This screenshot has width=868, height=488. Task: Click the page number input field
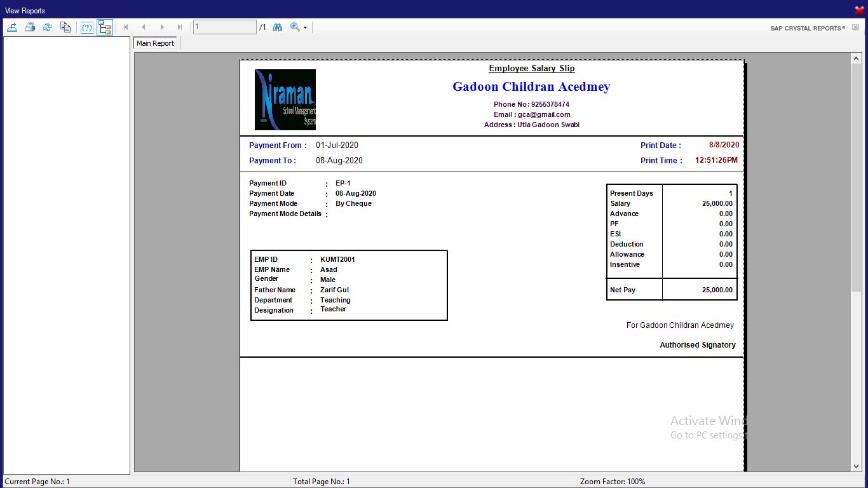[225, 27]
